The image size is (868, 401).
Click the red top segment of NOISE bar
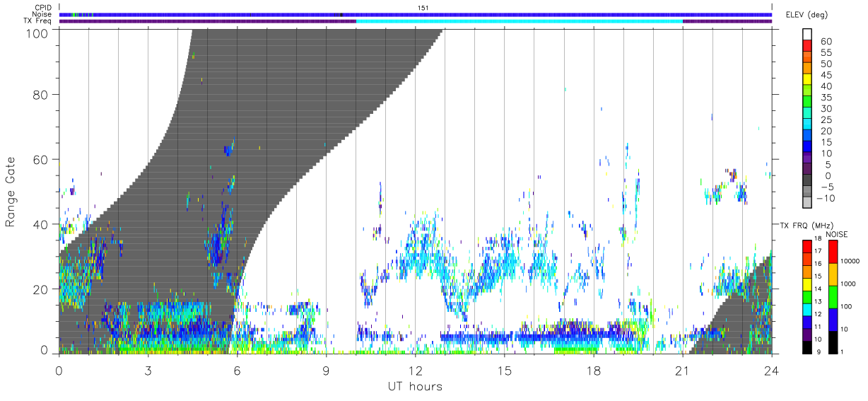(x=833, y=252)
